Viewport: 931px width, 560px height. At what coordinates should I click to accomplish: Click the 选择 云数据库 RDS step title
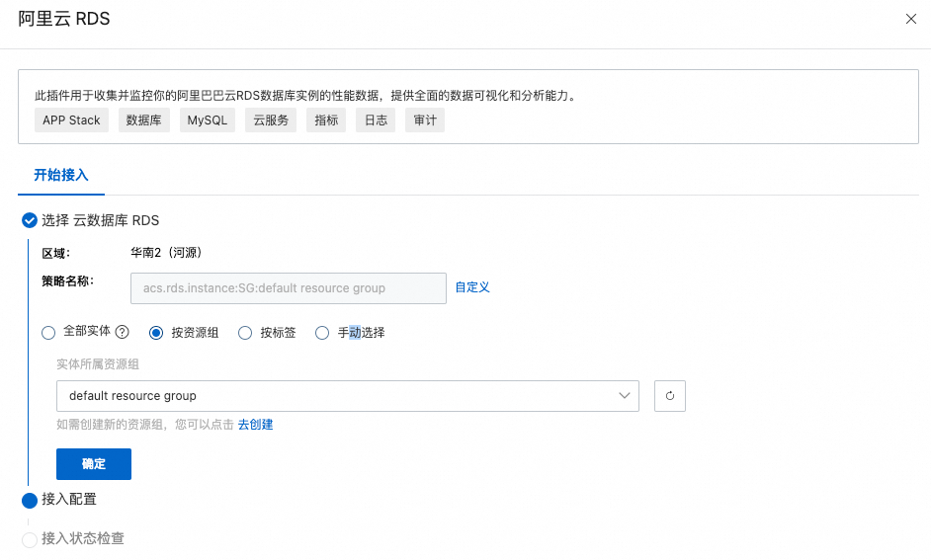click(101, 220)
